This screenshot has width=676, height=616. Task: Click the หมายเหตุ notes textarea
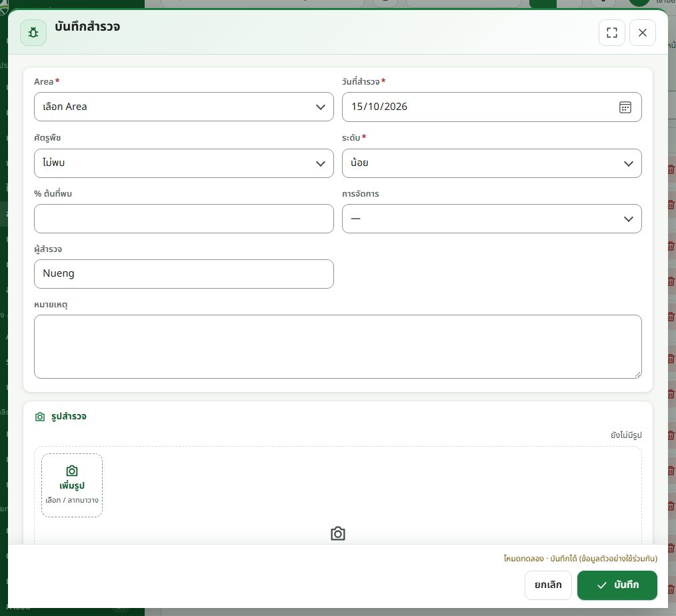tap(338, 347)
